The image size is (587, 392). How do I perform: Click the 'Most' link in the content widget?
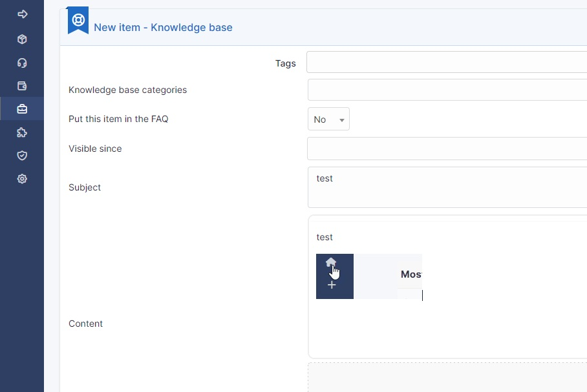[x=411, y=274]
